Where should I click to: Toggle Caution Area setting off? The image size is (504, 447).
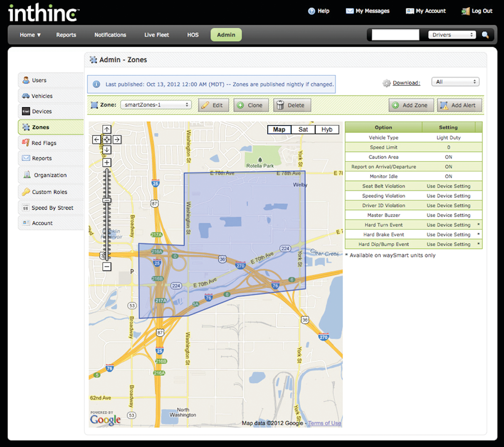448,157
